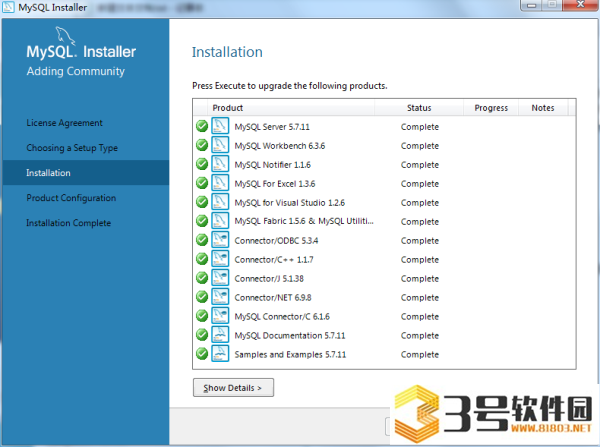This screenshot has width=600, height=447.
Task: Select the Connector/NET 6.9.8 row text
Action: coord(273,298)
